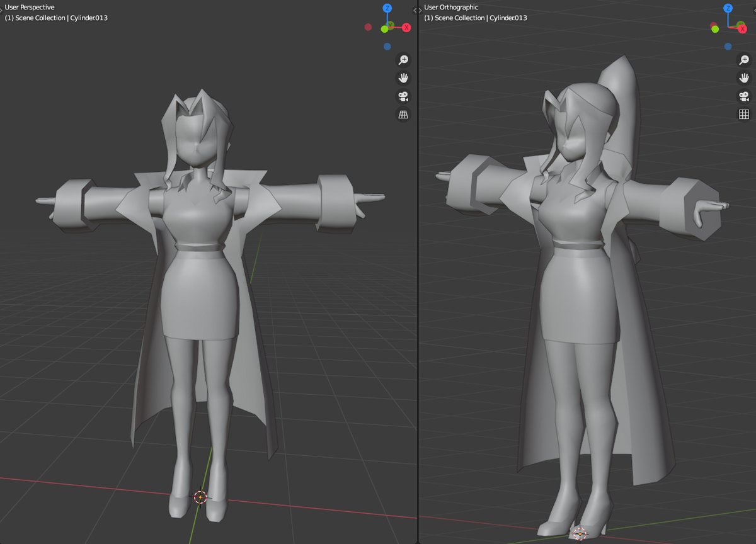Click the region arrows beside User Orthographic label

coord(418,11)
